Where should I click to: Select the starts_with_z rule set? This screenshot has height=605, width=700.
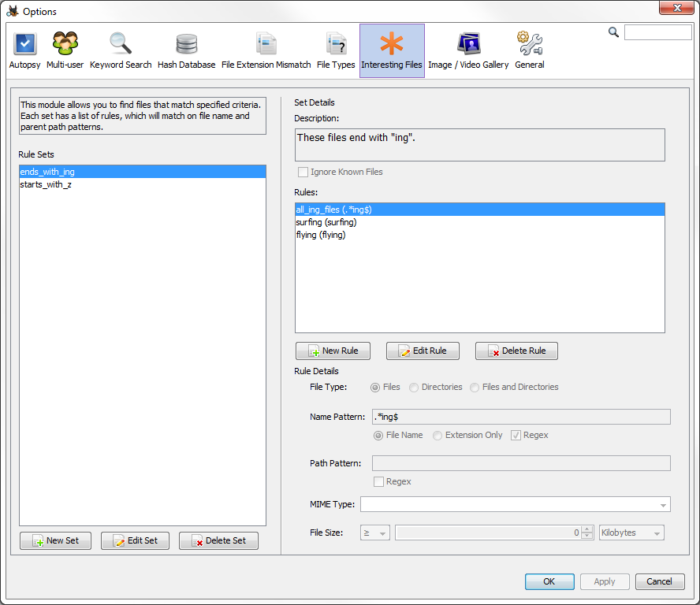[47, 184]
